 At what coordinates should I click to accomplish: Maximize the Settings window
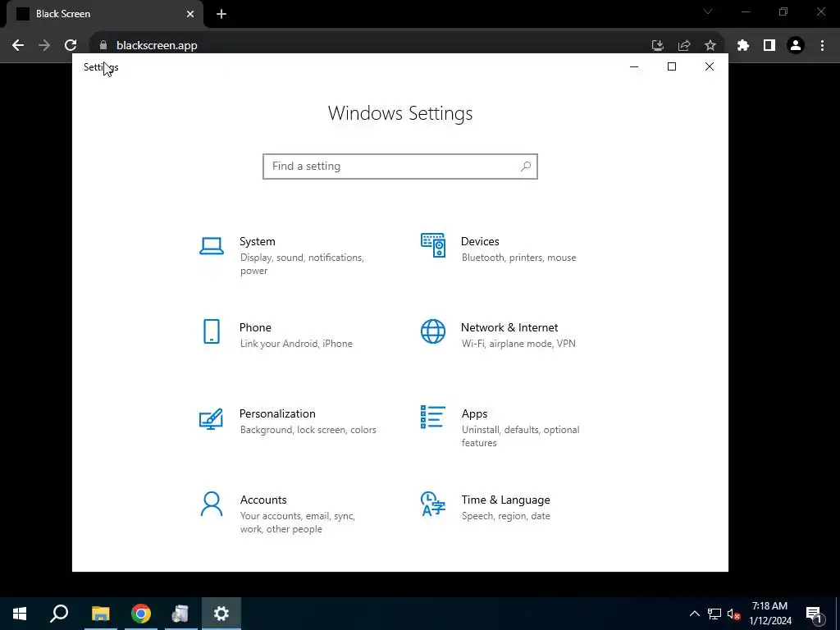[672, 66]
